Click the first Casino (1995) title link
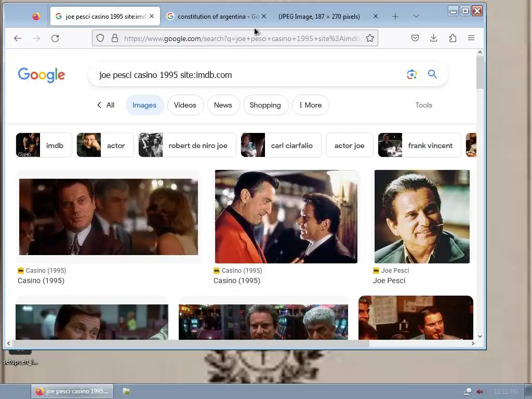Image resolution: width=532 pixels, height=399 pixels. 41,281
